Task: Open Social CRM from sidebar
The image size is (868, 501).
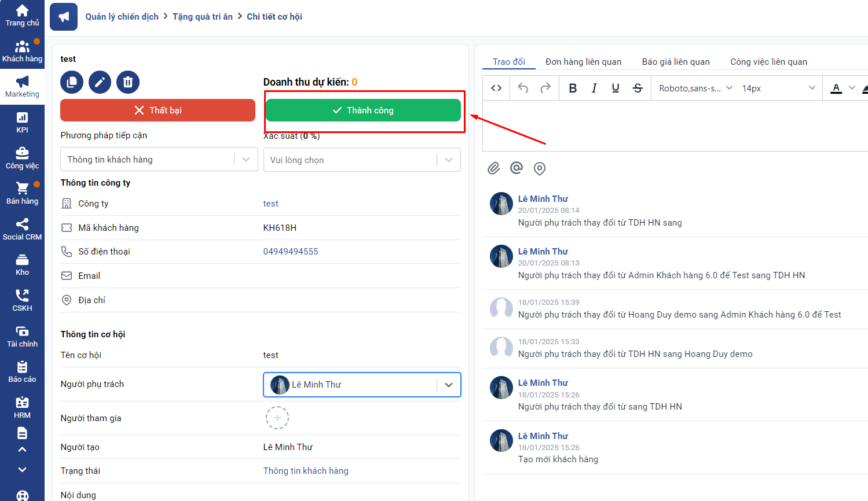Action: [x=22, y=229]
